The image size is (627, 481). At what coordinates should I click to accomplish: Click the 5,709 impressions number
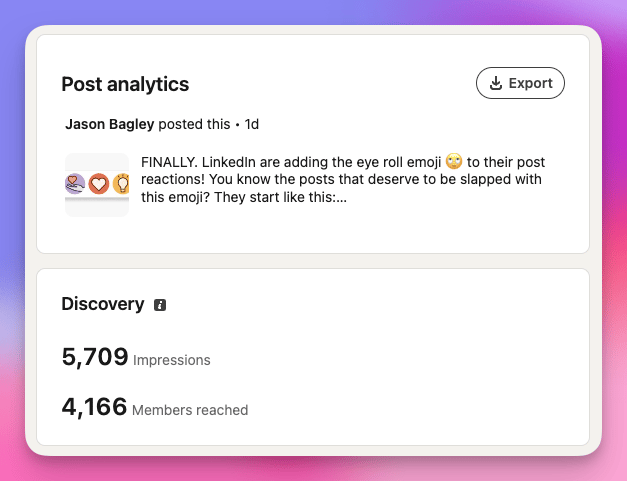[x=95, y=357]
